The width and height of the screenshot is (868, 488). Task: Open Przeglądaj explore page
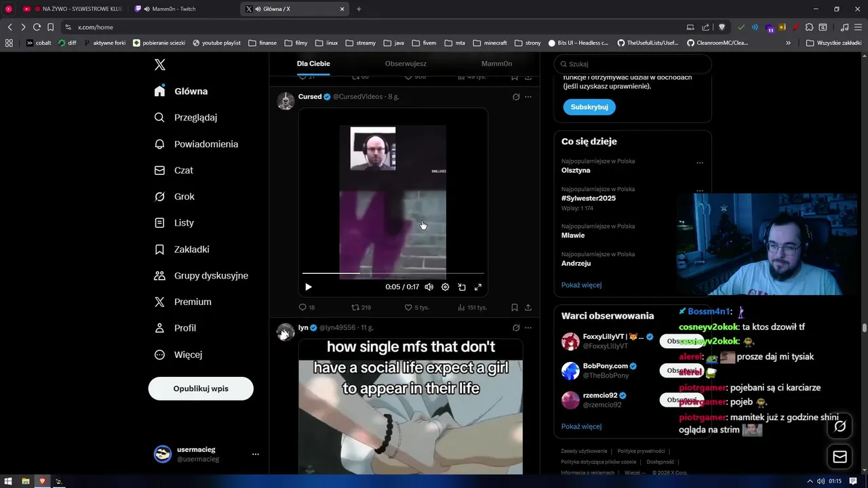[186, 117]
